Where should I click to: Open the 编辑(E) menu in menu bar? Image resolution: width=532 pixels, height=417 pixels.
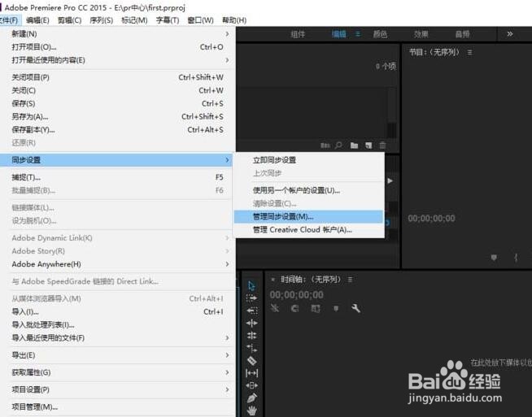[x=37, y=20]
